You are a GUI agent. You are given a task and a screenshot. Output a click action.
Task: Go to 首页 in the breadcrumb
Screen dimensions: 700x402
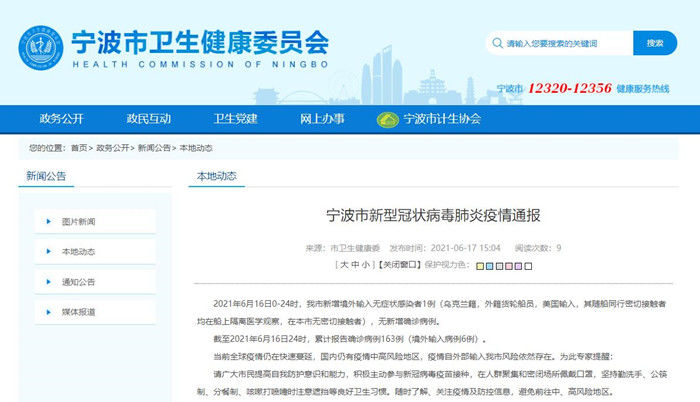pyautogui.click(x=78, y=148)
